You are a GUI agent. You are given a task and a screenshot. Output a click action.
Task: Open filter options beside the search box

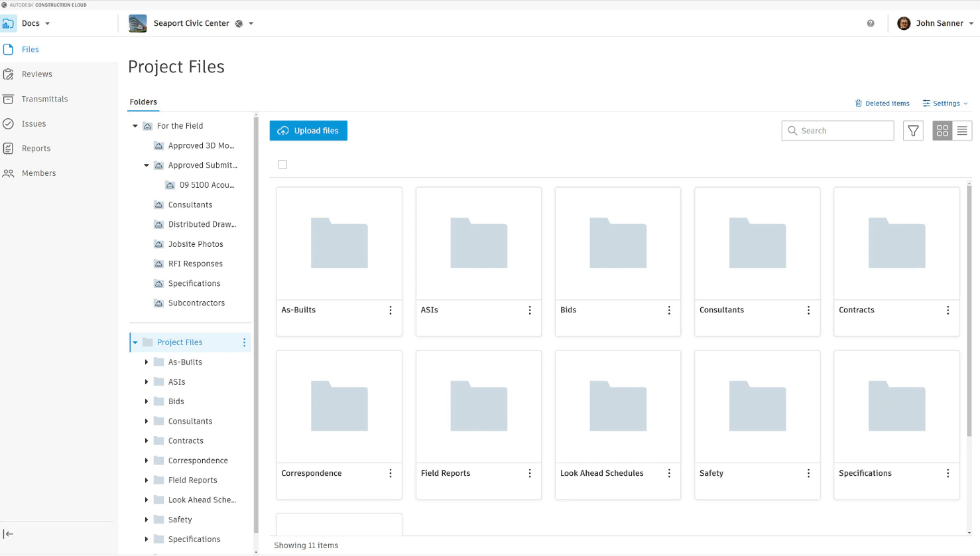coord(913,130)
